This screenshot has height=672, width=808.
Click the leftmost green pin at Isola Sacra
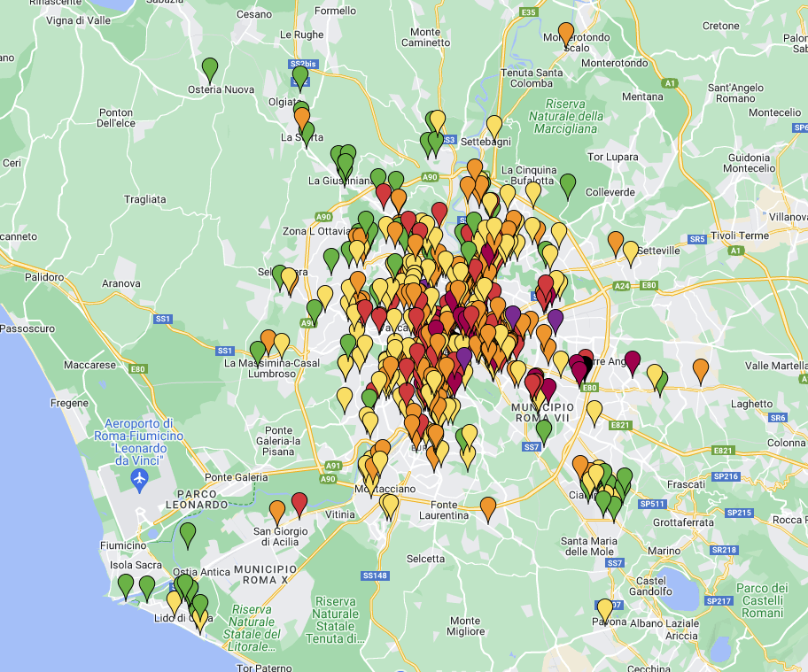(126, 585)
